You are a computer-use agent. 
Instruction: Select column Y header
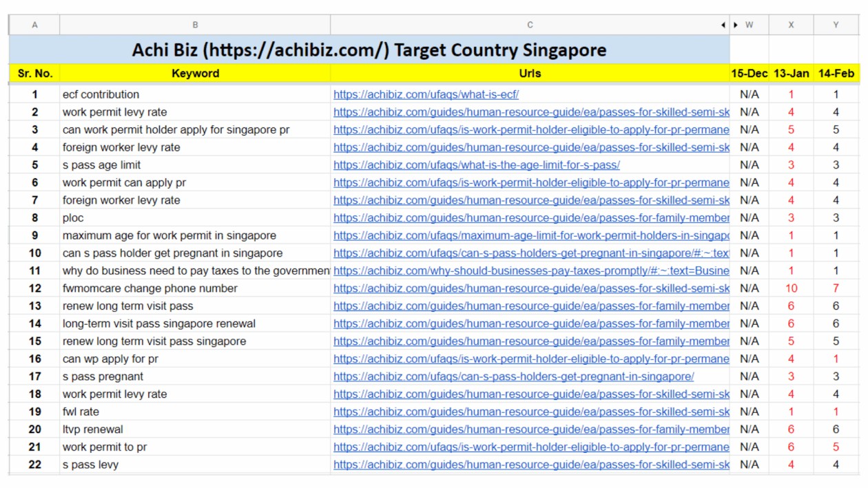click(836, 25)
